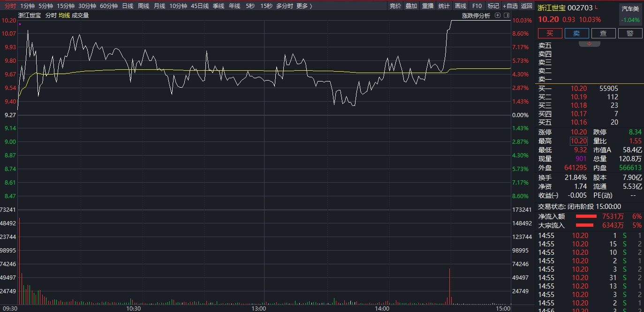Click the 内盘 value 566613
Viewport: 644px width, 312px height.
point(630,168)
